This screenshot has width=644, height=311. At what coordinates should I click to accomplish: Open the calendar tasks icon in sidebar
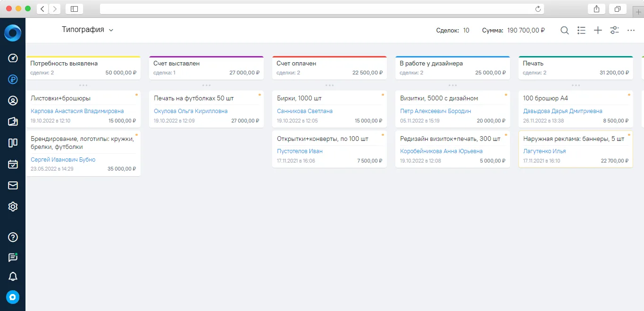pyautogui.click(x=13, y=164)
